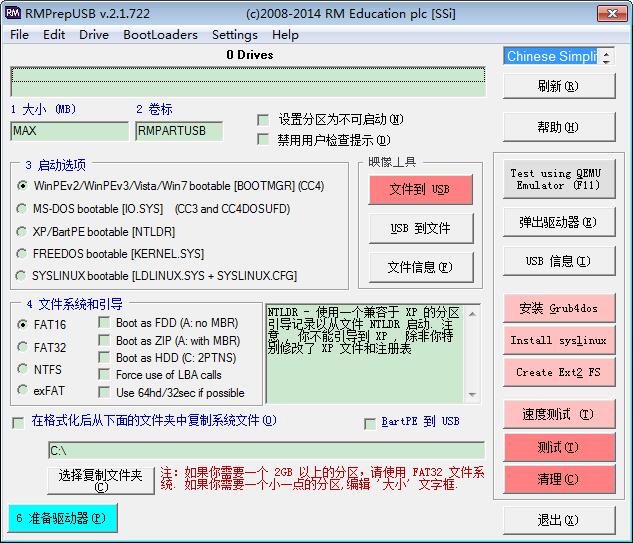Click the 安装 Grub4dos button
Image resolution: width=633 pixels, height=543 pixels.
coord(559,308)
